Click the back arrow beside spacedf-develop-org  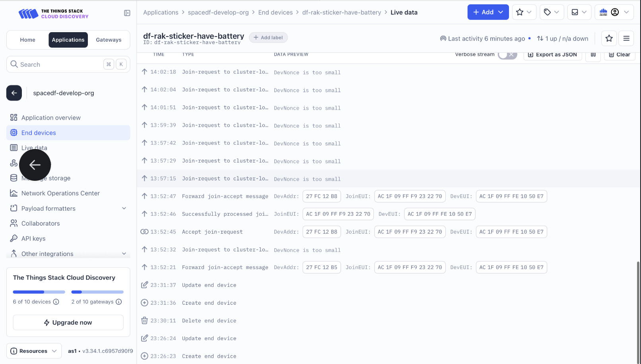(14, 93)
